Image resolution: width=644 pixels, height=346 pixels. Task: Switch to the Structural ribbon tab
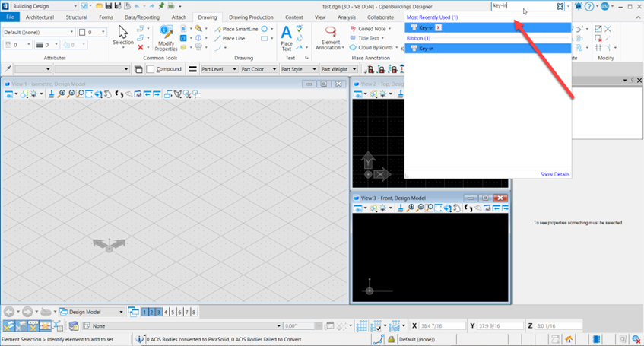click(x=76, y=17)
